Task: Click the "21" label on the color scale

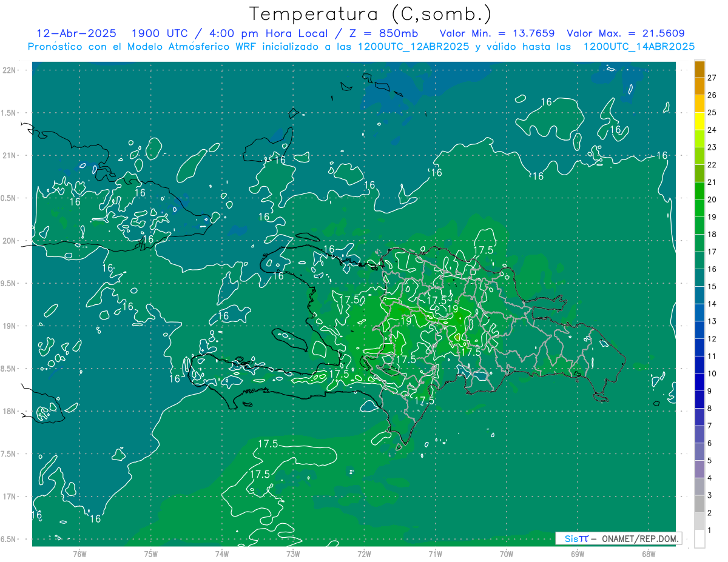Action: point(712,182)
